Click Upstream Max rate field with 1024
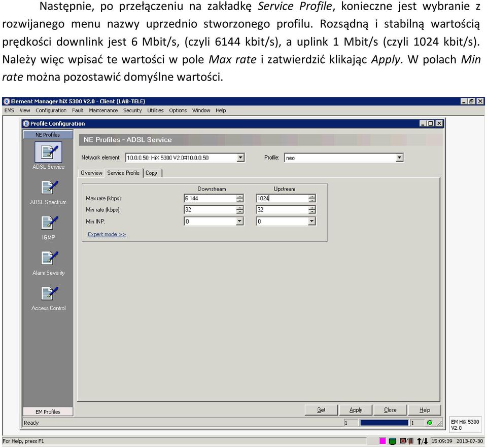 click(283, 198)
